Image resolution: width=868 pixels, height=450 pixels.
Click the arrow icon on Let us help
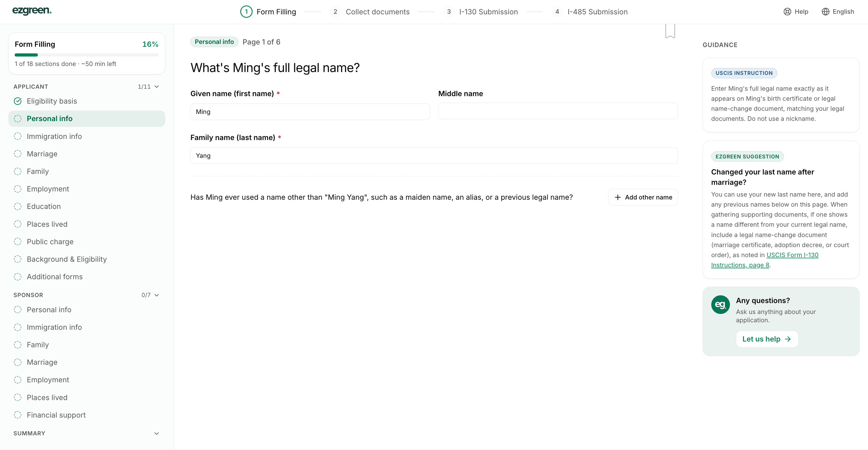coord(788,339)
